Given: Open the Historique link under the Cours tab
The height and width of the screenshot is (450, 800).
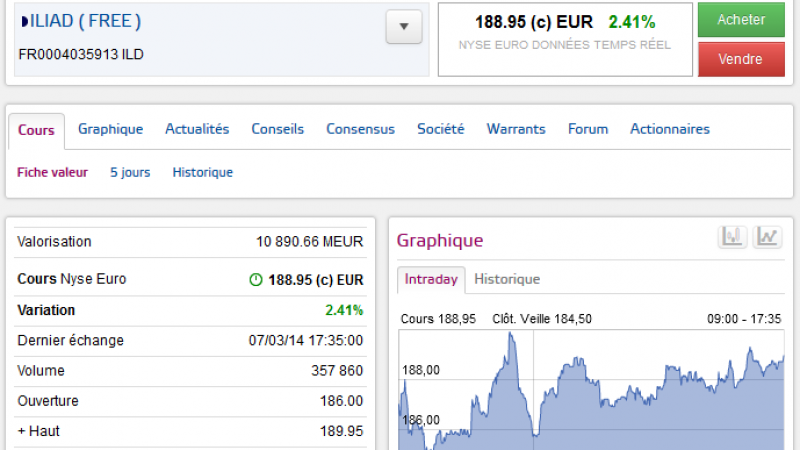Looking at the screenshot, I should [x=202, y=172].
